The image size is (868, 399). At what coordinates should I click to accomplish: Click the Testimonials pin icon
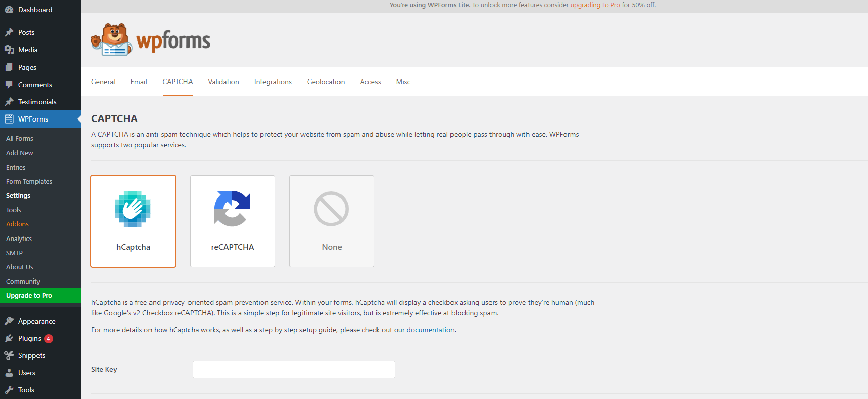[x=9, y=102]
